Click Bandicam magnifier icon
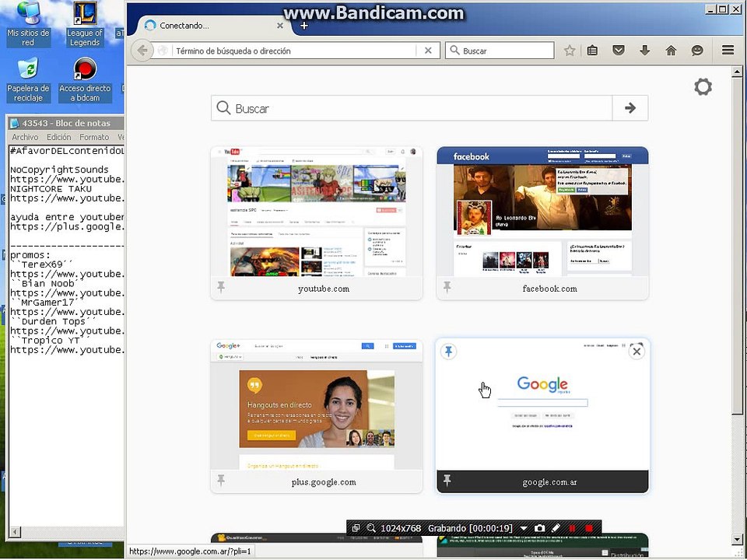Image resolution: width=747 pixels, height=560 pixels. pos(370,528)
